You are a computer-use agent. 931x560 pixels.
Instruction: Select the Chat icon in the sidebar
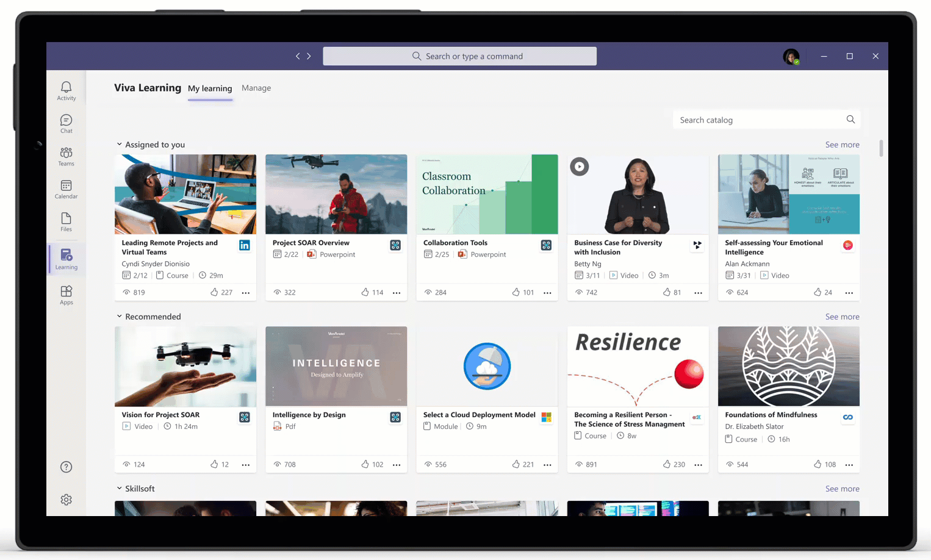(66, 123)
